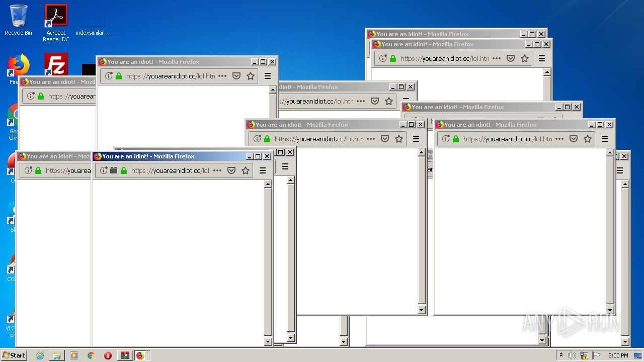Screen dimensions: 644x362
Task: Focus the address field of the active Firefox window
Action: pos(170,170)
